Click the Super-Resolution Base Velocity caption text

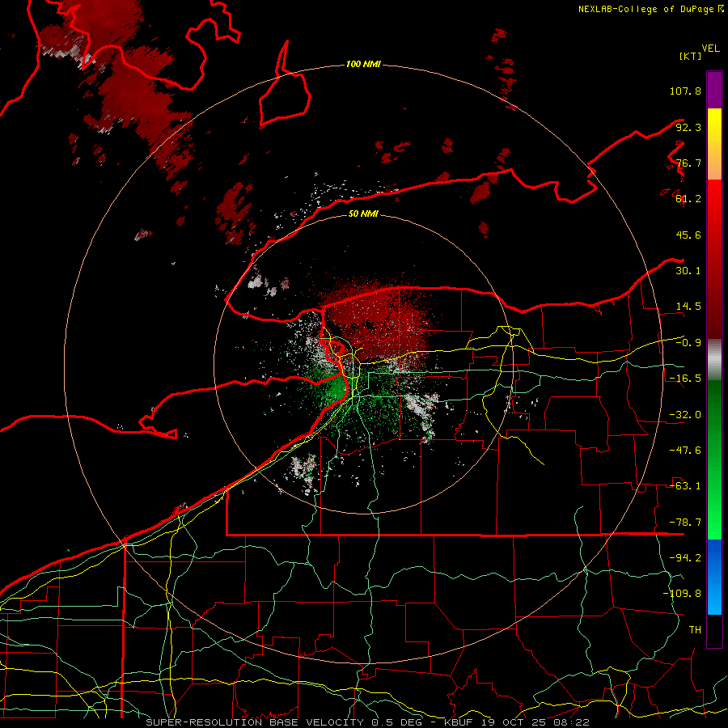(x=367, y=722)
